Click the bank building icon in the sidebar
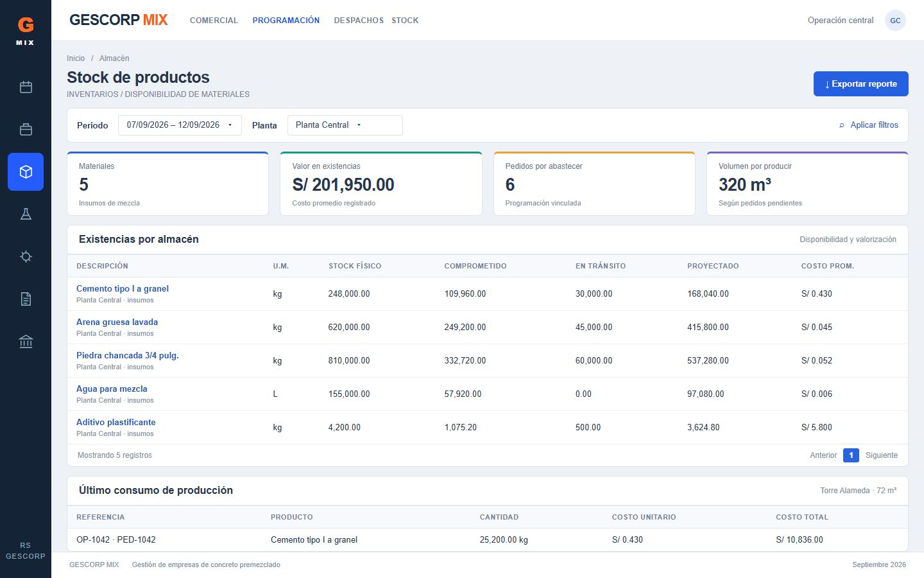 pos(26,341)
